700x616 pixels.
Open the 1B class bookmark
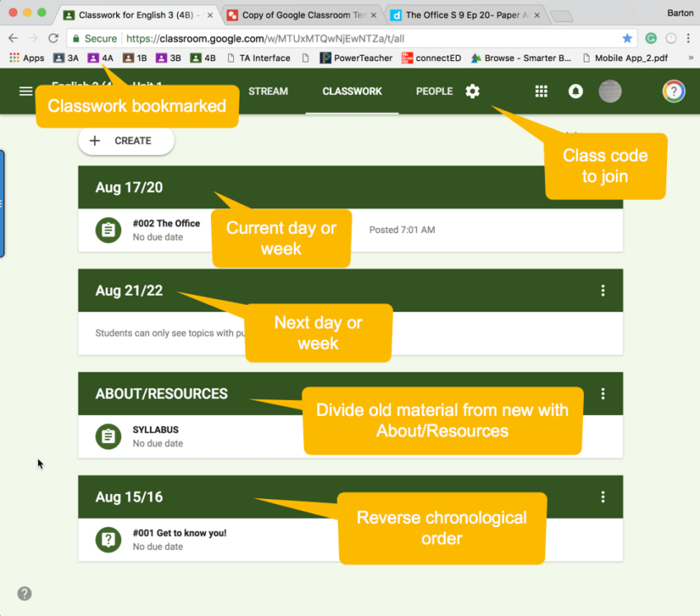tap(135, 58)
